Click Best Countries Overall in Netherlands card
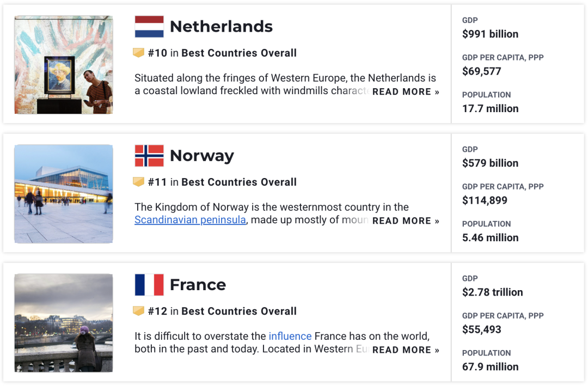This screenshot has height=386, width=588. [x=239, y=53]
